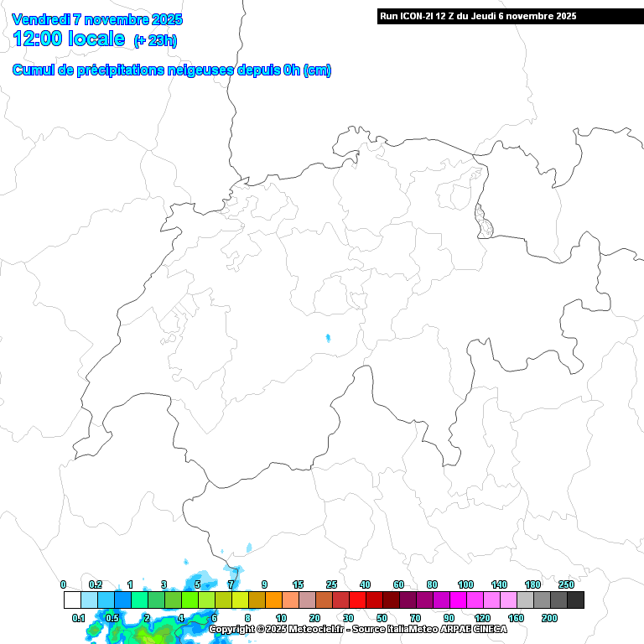Click the orange 9–10 cm legend swatch
Viewport: 644px width, 644px height.
[x=273, y=600]
